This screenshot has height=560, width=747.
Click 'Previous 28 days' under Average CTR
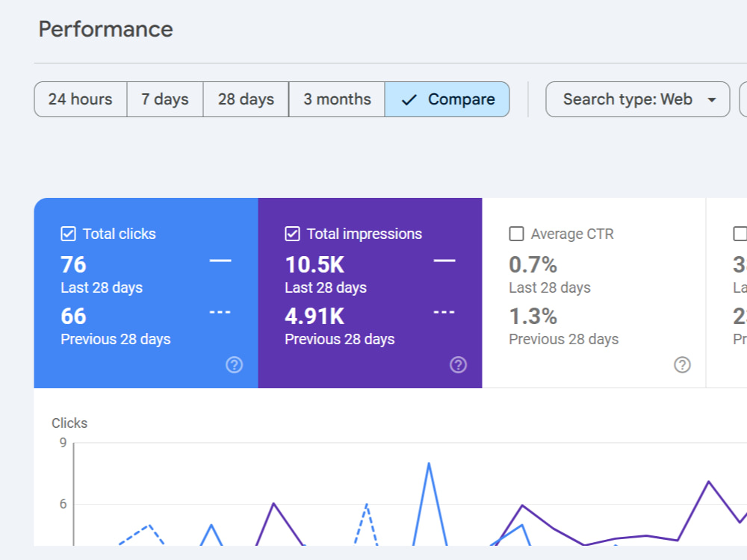(563, 339)
